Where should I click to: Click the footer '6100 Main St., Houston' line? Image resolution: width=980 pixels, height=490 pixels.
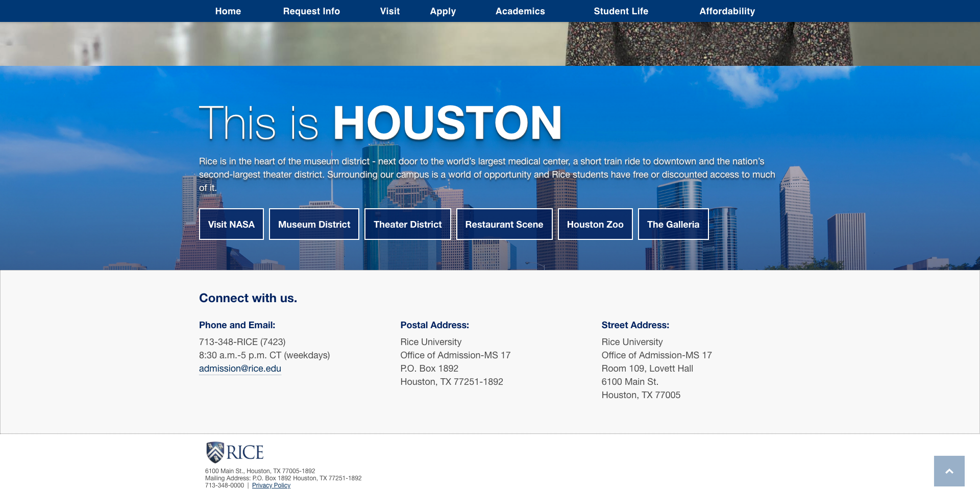[260, 471]
